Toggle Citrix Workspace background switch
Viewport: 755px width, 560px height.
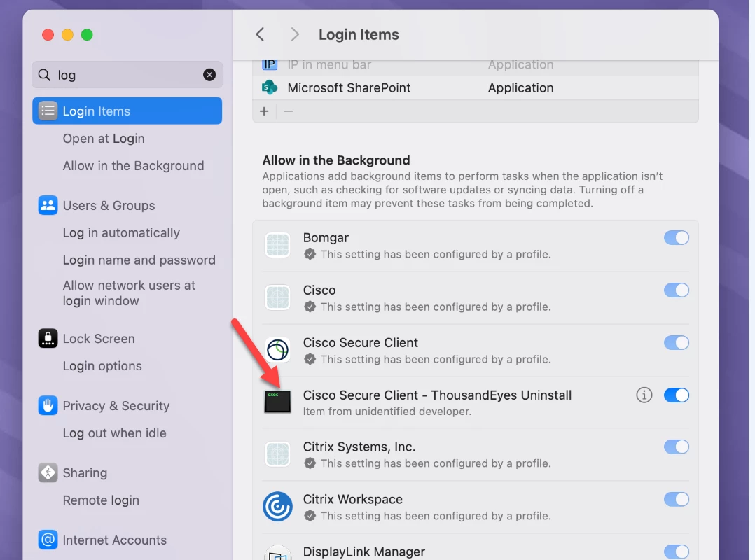point(676,499)
